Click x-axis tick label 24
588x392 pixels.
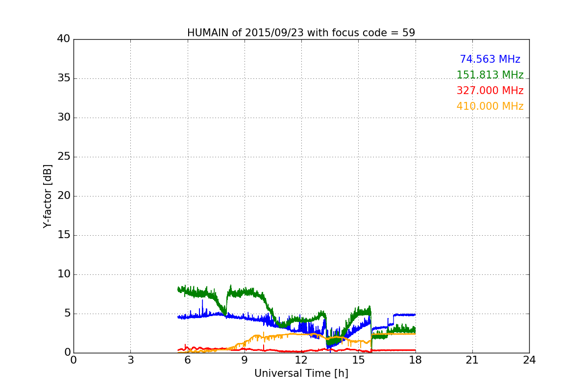(529, 360)
